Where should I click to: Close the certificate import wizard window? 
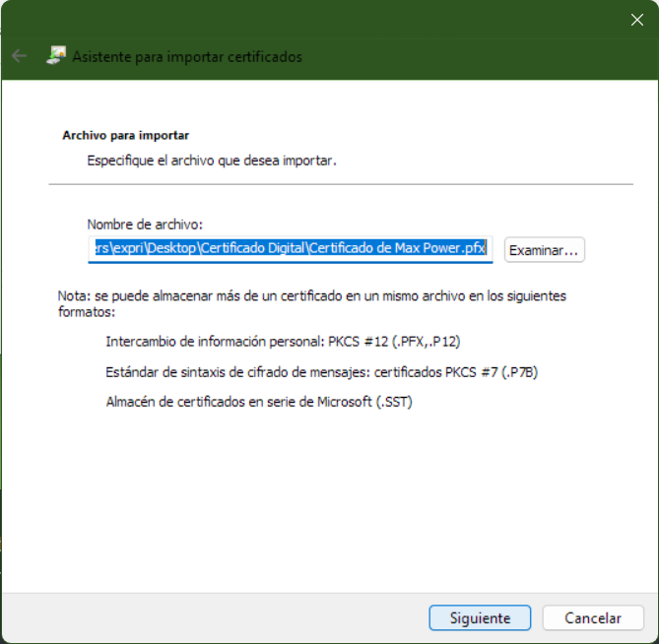point(636,19)
